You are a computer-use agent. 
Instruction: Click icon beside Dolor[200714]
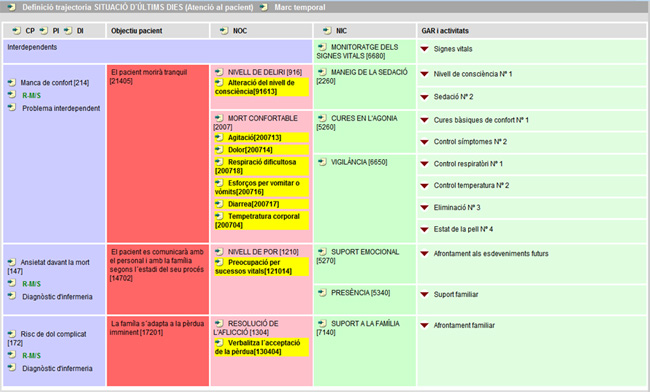coord(219,150)
